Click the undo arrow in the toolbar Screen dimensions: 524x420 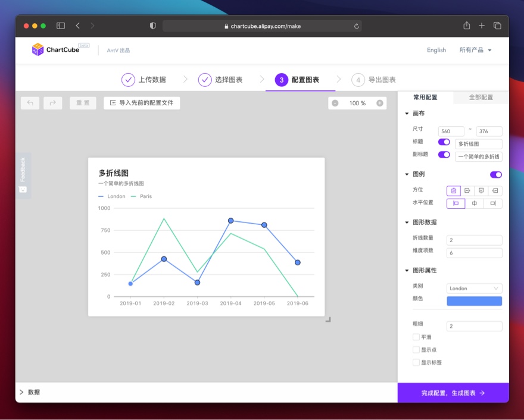pos(30,102)
